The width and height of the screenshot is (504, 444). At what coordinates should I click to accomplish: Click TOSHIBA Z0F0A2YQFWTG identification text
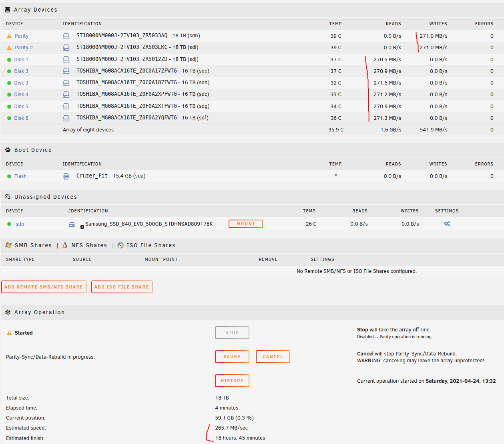143,118
